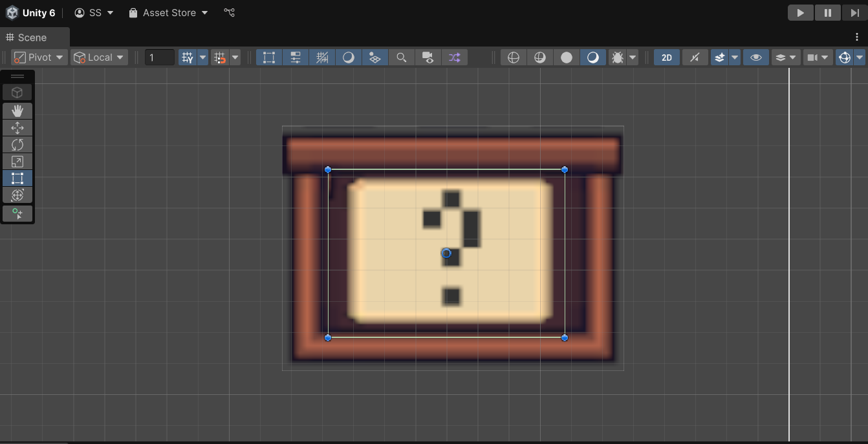
Task: Click the top-left rect handle
Action: (x=328, y=169)
